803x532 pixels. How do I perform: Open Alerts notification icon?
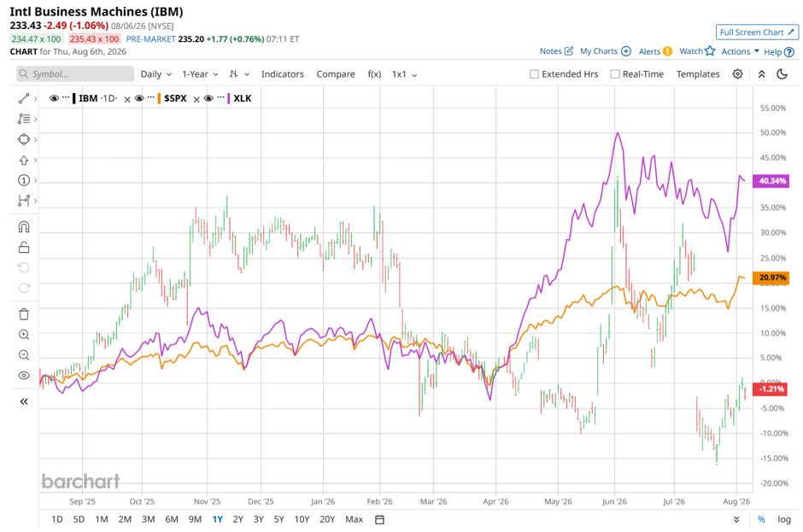point(667,51)
